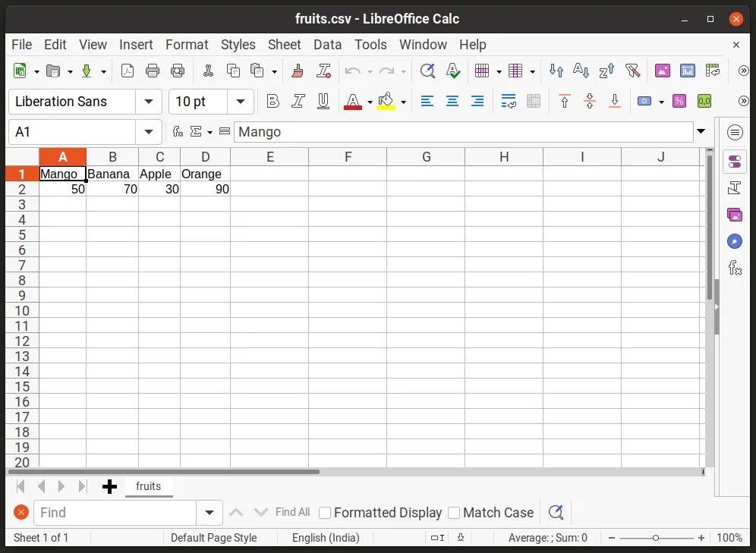
Task: Open the Background Color dropdown arrow
Action: click(x=404, y=102)
